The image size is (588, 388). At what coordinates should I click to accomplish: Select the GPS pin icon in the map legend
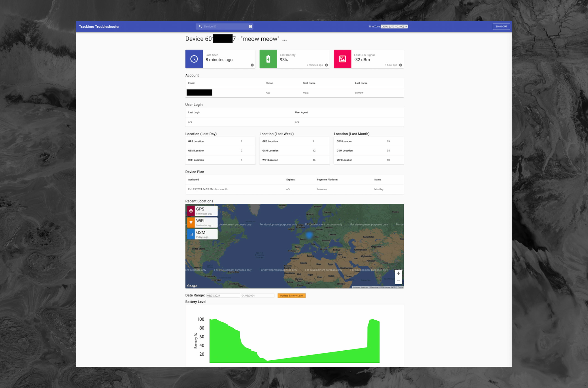(x=191, y=210)
